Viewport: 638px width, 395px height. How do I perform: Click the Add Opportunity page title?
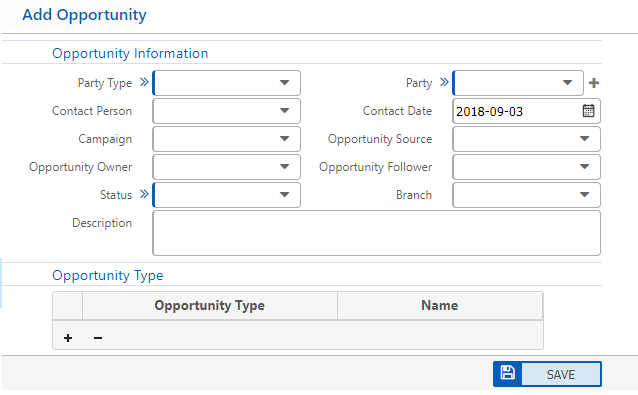[x=84, y=15]
